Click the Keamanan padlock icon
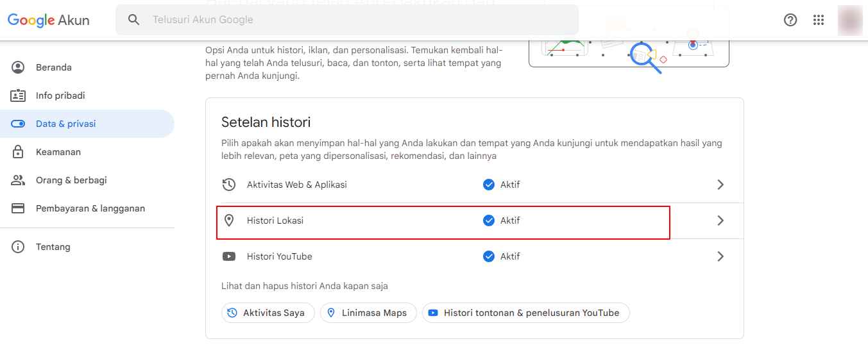This screenshot has width=868, height=348. [x=18, y=152]
